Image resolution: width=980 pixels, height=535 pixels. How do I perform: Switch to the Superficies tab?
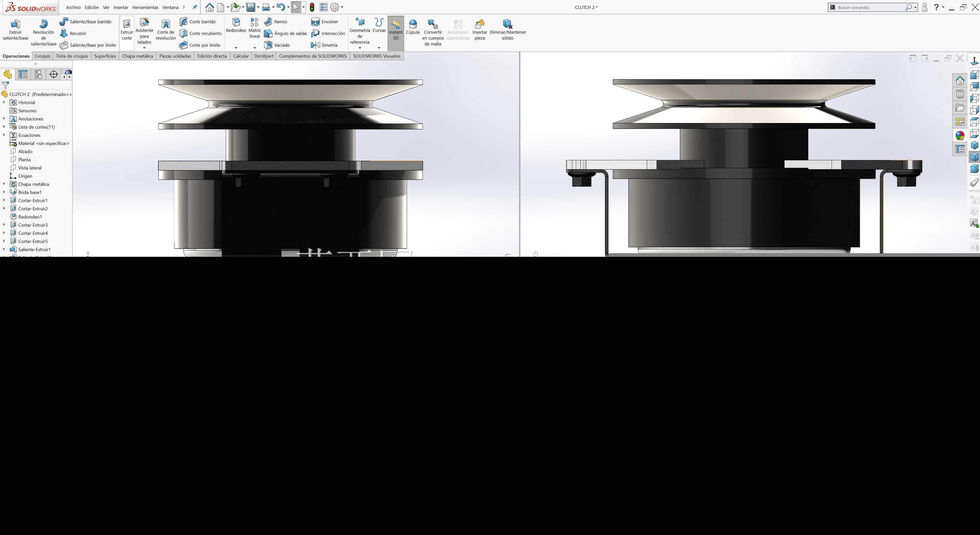pyautogui.click(x=105, y=56)
